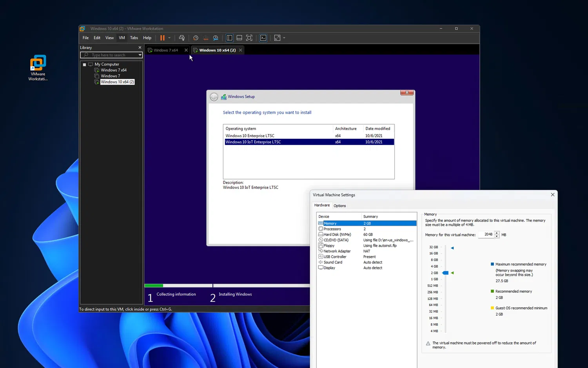Select Windows 10 Enterprise LTSC row
The width and height of the screenshot is (588, 368).
(x=250, y=136)
